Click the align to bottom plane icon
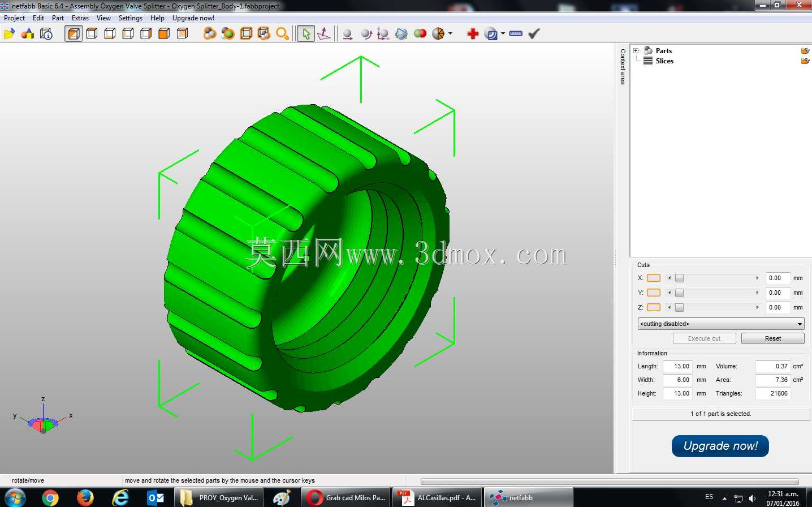 click(x=324, y=34)
